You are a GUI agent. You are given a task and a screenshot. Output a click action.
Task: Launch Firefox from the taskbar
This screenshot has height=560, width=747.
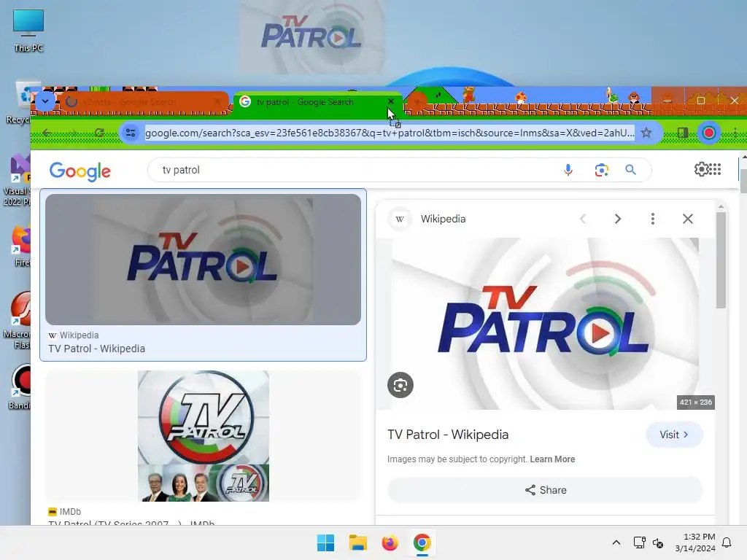390,542
